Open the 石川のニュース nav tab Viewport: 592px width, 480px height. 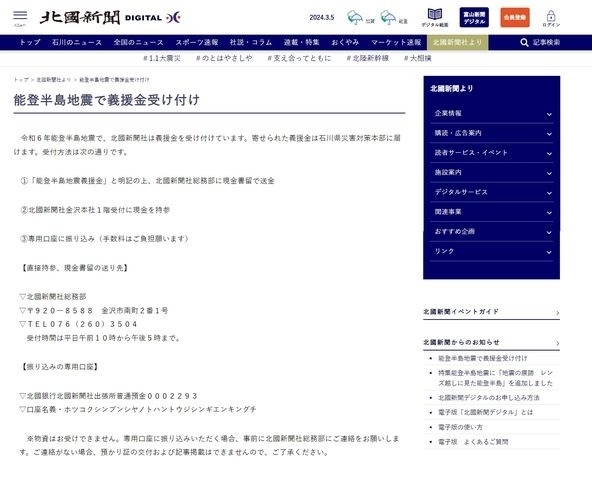coord(77,42)
